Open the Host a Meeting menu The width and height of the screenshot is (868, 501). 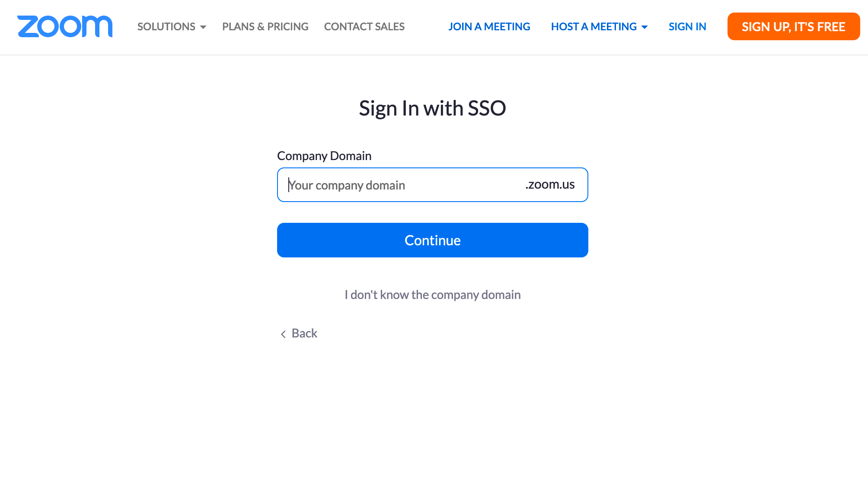tap(594, 27)
